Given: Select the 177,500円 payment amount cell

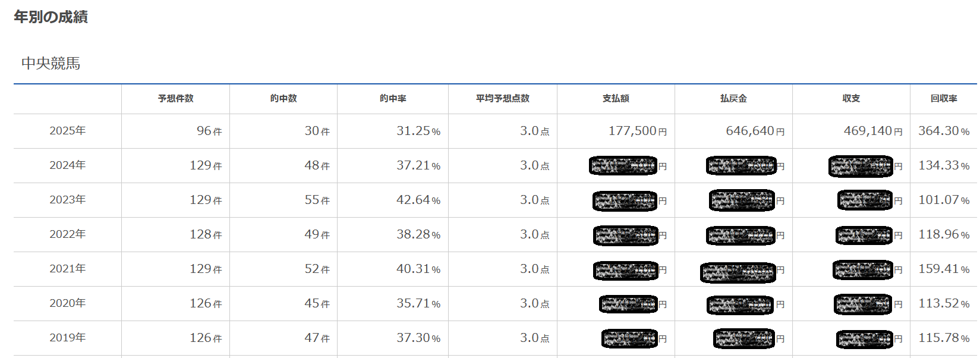Looking at the screenshot, I should click(x=637, y=131).
